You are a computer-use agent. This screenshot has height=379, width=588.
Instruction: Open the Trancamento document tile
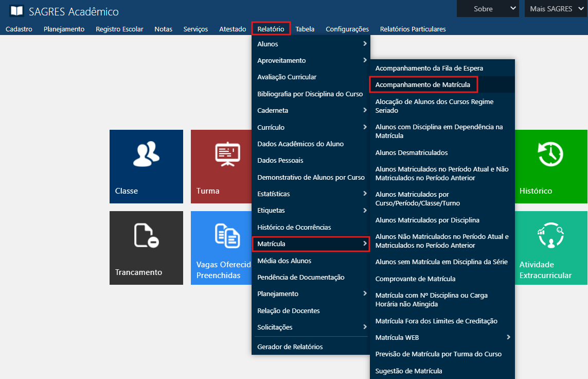146,247
